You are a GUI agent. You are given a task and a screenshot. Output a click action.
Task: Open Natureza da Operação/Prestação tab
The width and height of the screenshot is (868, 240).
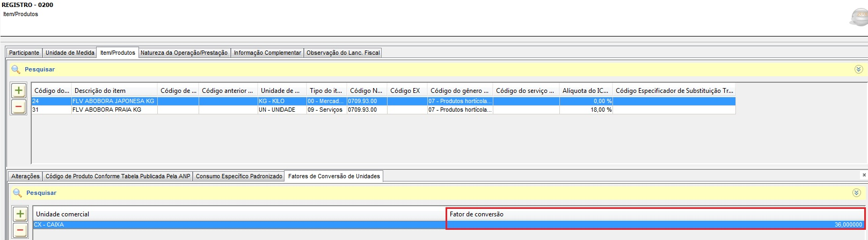click(184, 53)
